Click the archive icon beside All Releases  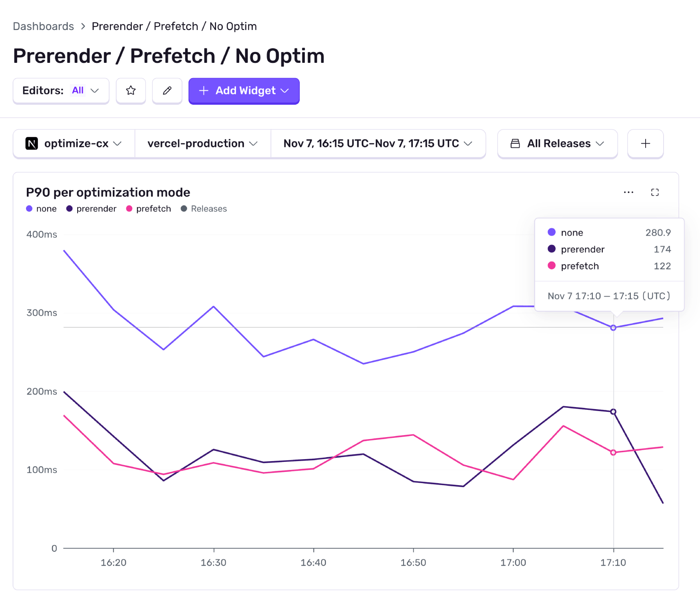(x=515, y=144)
